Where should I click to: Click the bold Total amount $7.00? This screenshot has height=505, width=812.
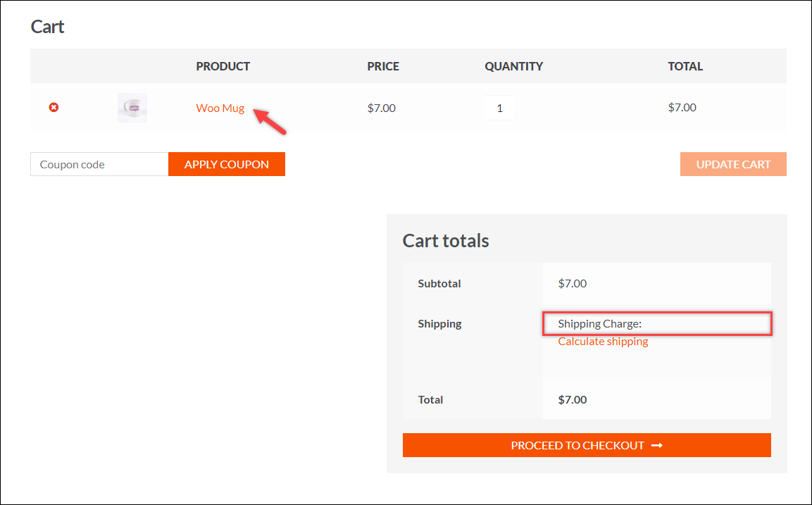click(573, 399)
